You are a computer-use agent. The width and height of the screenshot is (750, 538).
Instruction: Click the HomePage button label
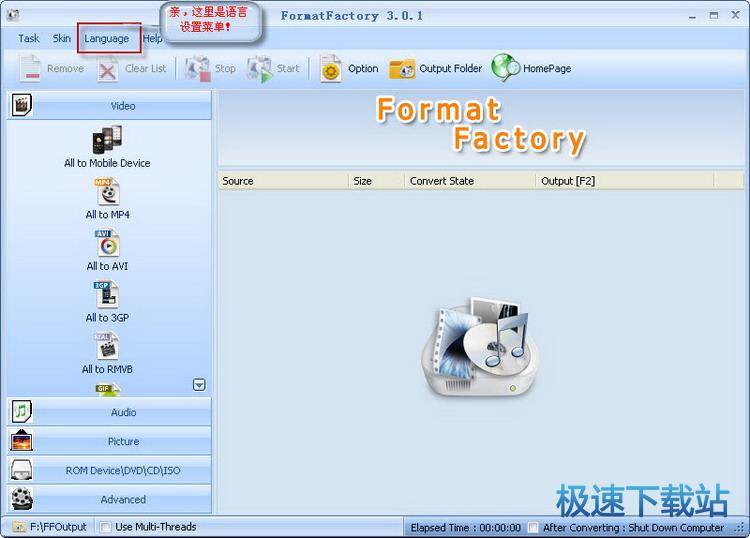click(547, 69)
